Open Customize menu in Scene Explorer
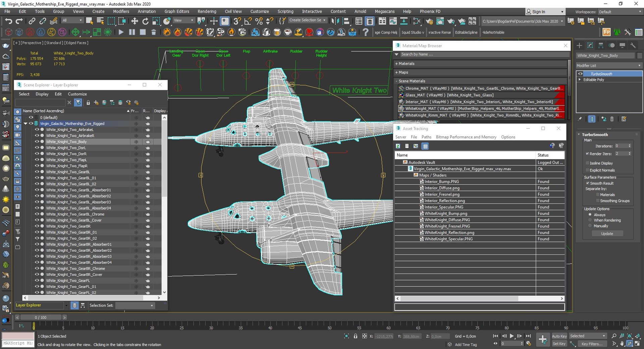Viewport: 644px width, 349px height. [x=77, y=94]
